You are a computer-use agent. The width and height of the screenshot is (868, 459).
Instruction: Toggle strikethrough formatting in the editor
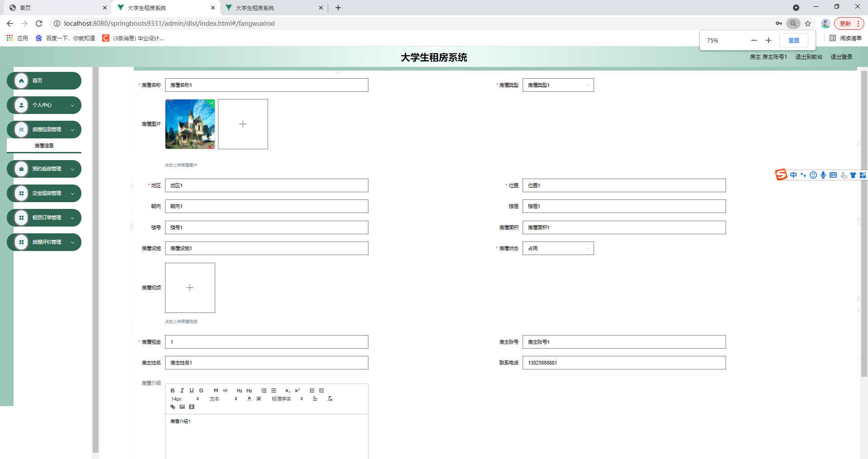click(201, 390)
